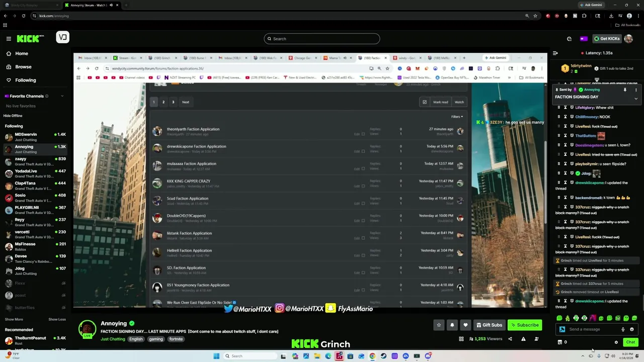Share the stream via share icon
Viewport: 644px width, 362px height.
pyautogui.click(x=510, y=339)
